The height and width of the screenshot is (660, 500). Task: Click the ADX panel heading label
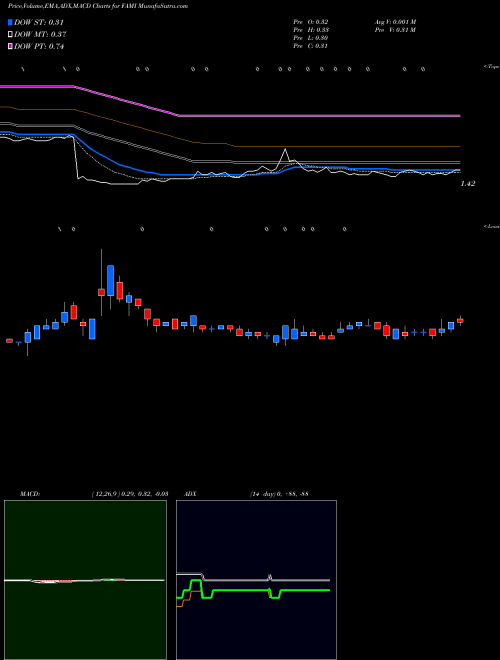(x=190, y=494)
